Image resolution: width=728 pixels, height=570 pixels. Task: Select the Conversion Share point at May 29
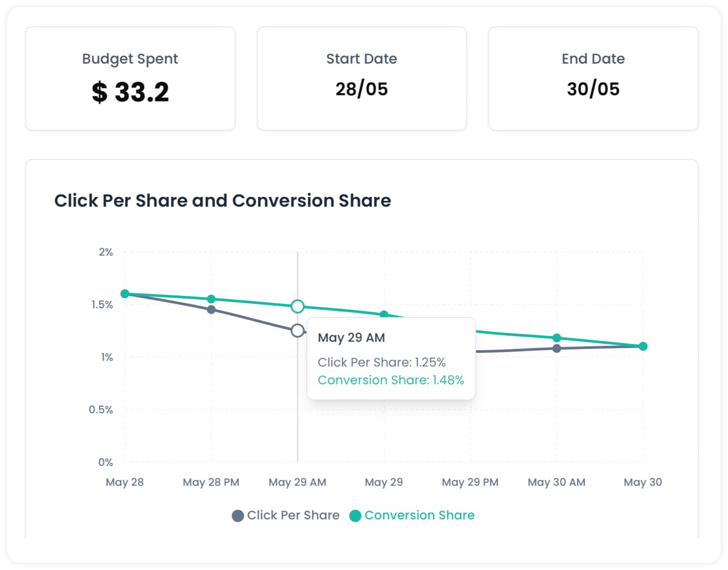(x=384, y=314)
